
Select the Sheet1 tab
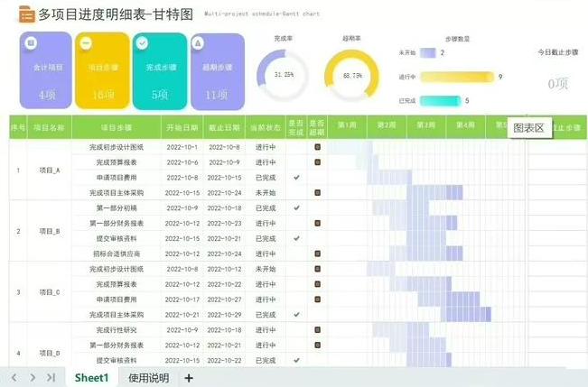92,377
